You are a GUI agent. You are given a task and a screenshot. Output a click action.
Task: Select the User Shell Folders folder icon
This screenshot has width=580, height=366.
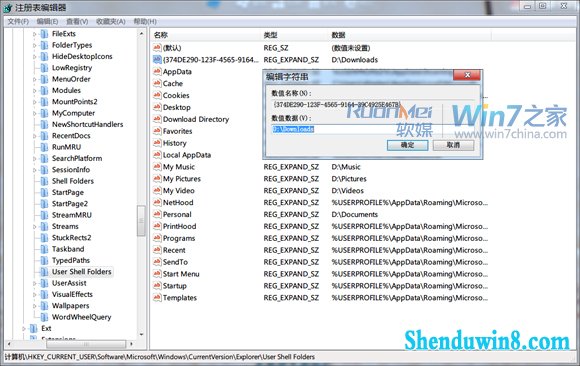44,272
